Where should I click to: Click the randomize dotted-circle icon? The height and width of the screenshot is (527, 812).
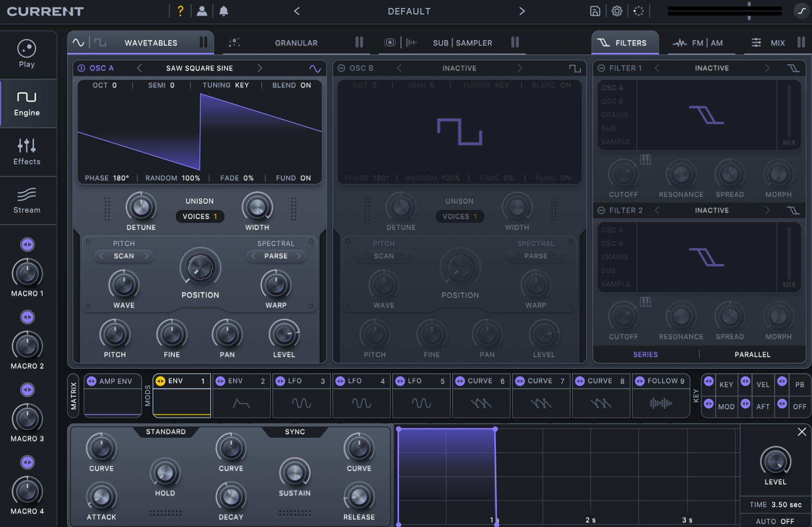point(639,11)
